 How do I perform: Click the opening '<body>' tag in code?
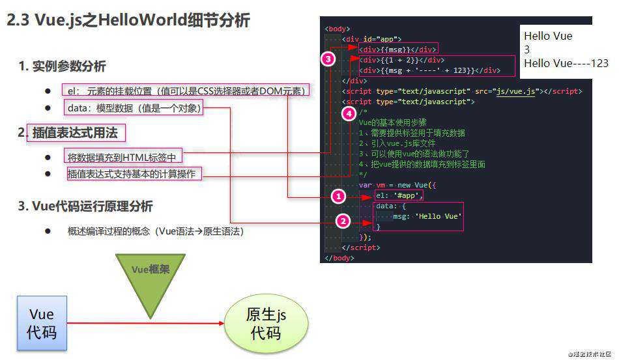(337, 29)
